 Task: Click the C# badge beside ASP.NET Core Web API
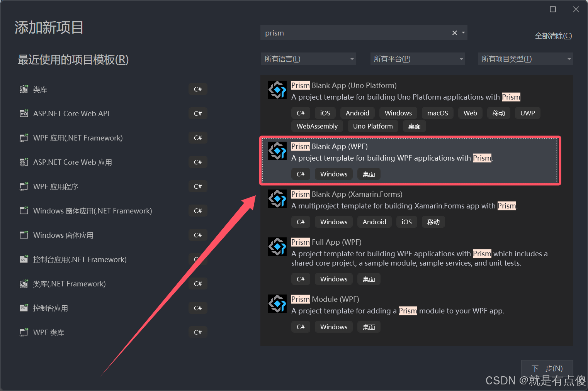tap(198, 113)
